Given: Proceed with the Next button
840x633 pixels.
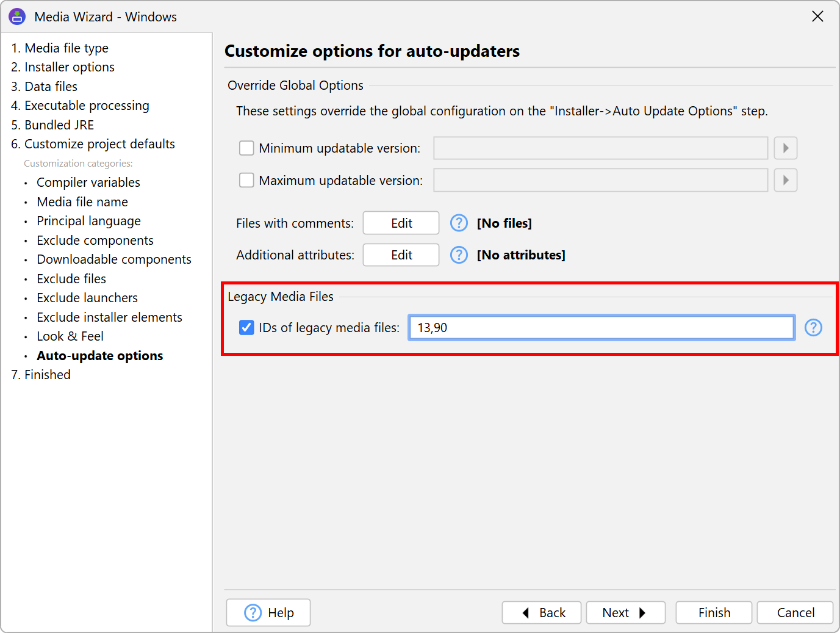Looking at the screenshot, I should click(x=625, y=613).
